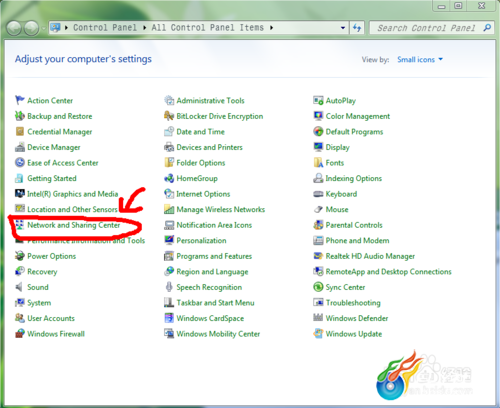Open Programs and Features link

(214, 256)
